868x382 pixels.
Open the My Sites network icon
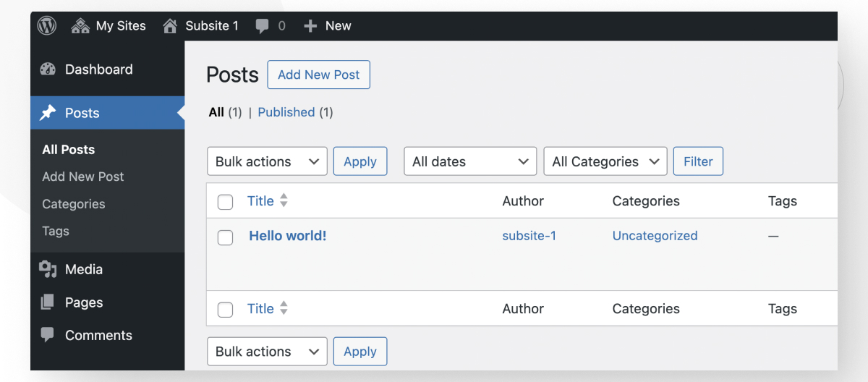pyautogui.click(x=80, y=26)
